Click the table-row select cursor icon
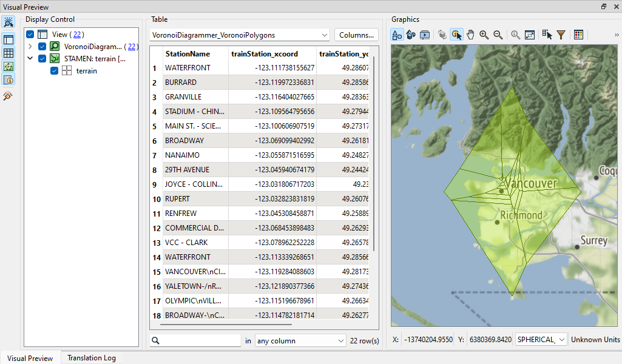Viewport: 622px width, 364px height. pos(547,35)
